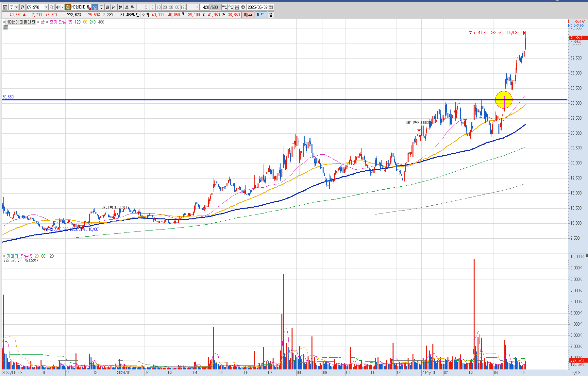
Task: Expand the dropdown arrow beside the speaker icon
Action: (x=62, y=7)
